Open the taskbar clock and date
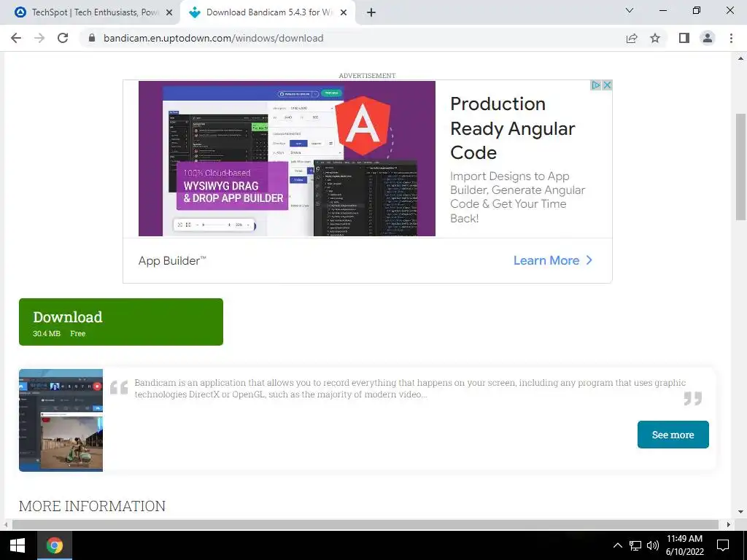 (684, 545)
